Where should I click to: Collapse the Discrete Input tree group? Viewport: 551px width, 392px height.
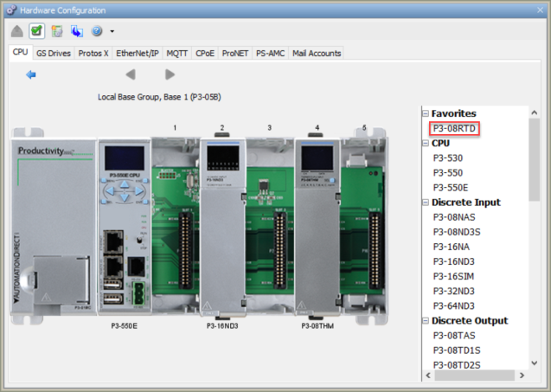425,202
